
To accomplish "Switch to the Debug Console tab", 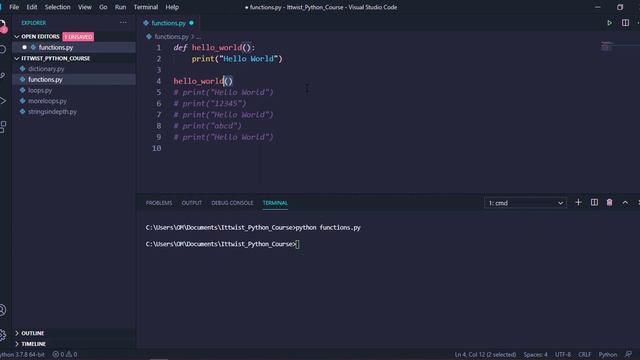I will coord(232,203).
